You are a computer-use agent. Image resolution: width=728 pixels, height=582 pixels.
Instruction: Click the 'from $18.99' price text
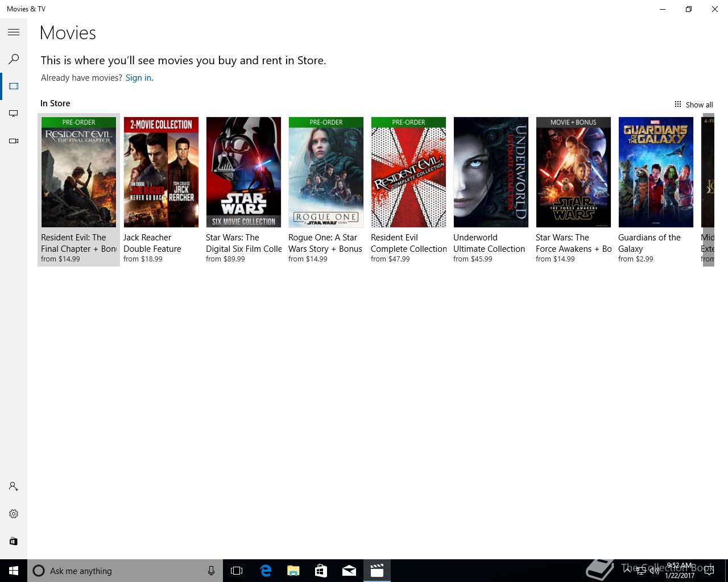pos(143,259)
